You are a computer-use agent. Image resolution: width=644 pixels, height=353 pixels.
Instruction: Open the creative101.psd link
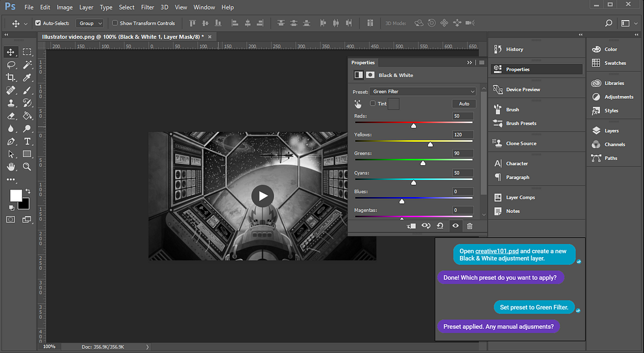[x=497, y=251]
